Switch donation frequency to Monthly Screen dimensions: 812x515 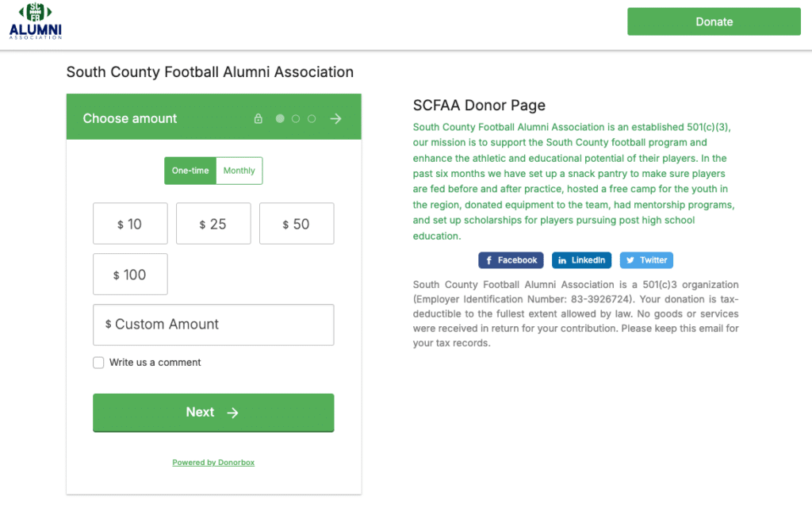(x=239, y=170)
